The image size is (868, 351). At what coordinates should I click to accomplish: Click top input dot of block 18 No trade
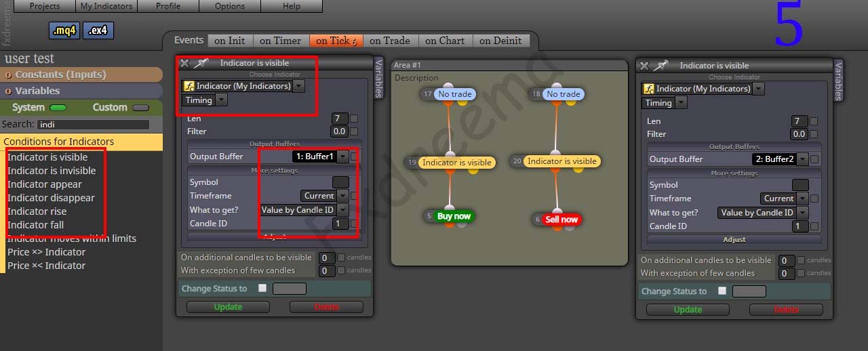point(557,86)
